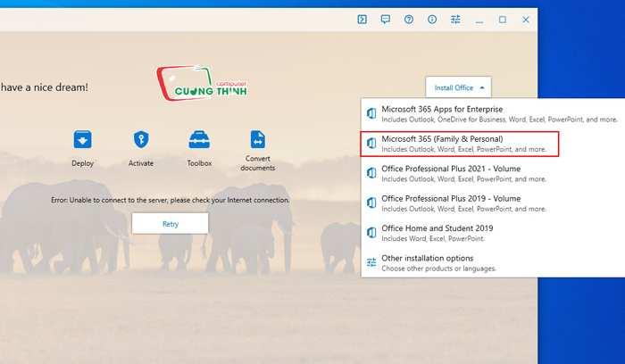The image size is (625, 364).
Task: Open the settings sliders icon in title bar
Action: point(455,20)
